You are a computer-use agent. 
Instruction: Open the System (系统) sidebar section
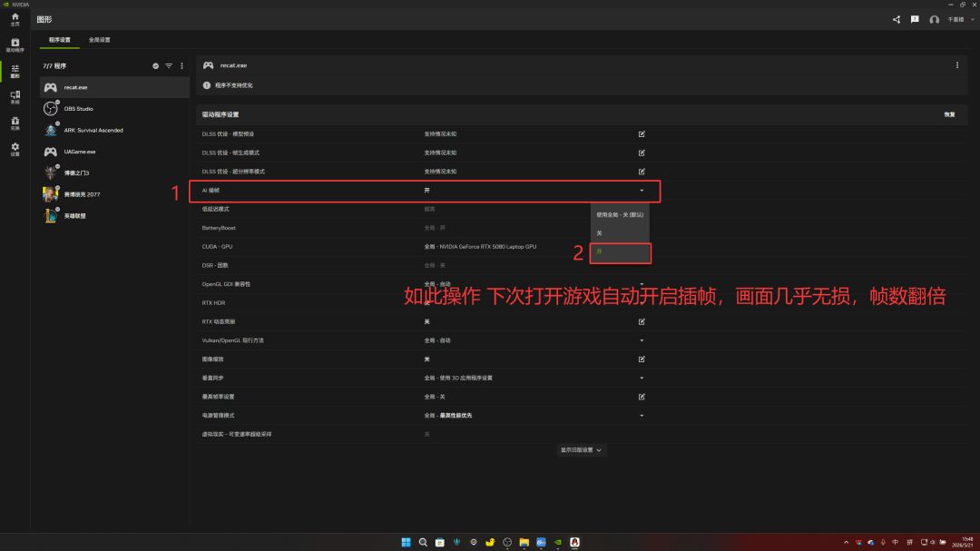pyautogui.click(x=15, y=97)
